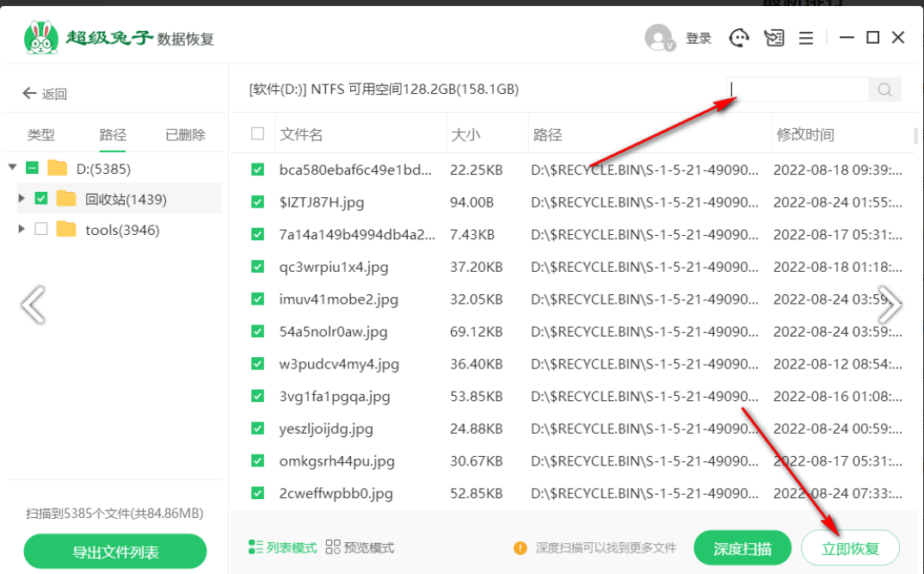Image resolution: width=924 pixels, height=574 pixels.
Task: Switch to 预览模式 preview view
Action: (x=369, y=547)
